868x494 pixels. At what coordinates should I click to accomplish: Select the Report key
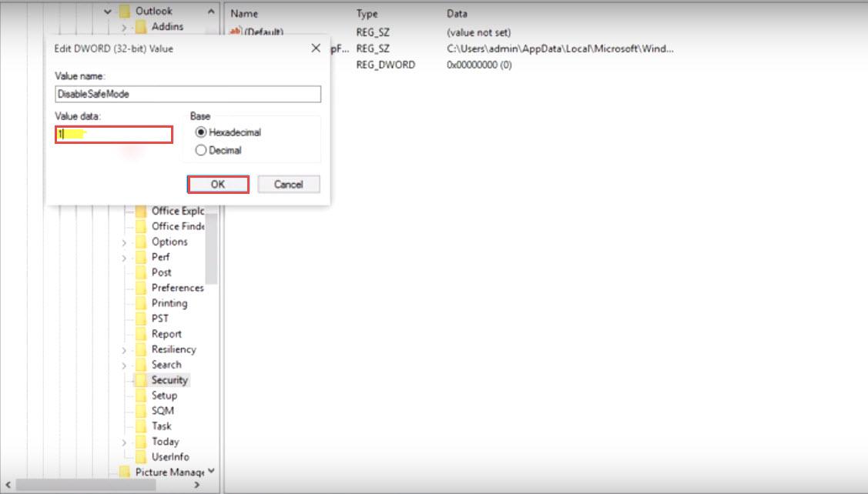(x=166, y=334)
